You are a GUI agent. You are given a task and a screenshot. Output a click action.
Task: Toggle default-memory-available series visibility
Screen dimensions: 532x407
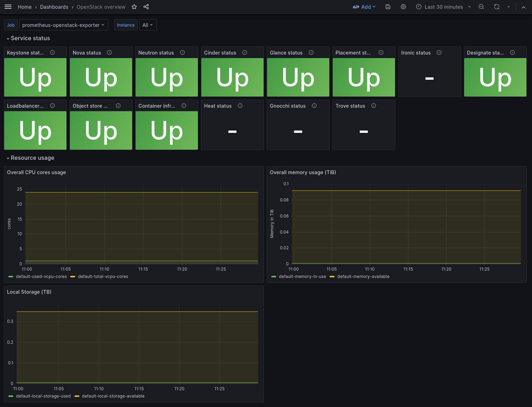tap(363, 277)
